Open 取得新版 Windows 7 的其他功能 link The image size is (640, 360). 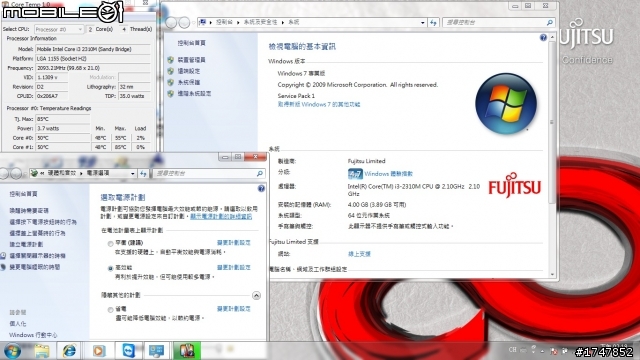point(319,104)
